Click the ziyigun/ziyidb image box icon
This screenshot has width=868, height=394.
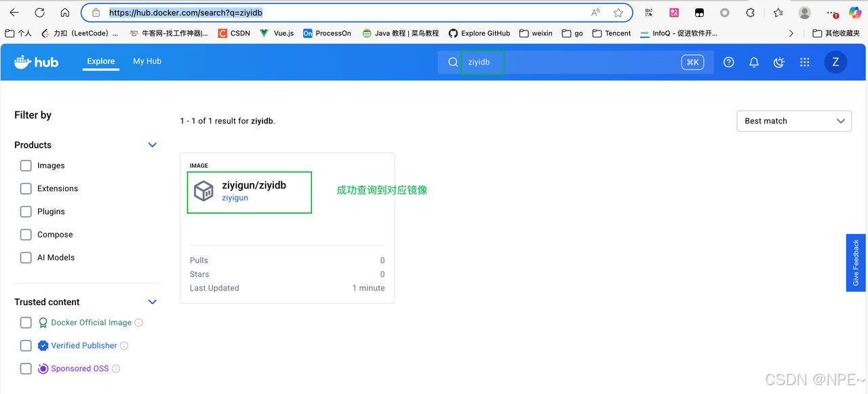pos(203,191)
